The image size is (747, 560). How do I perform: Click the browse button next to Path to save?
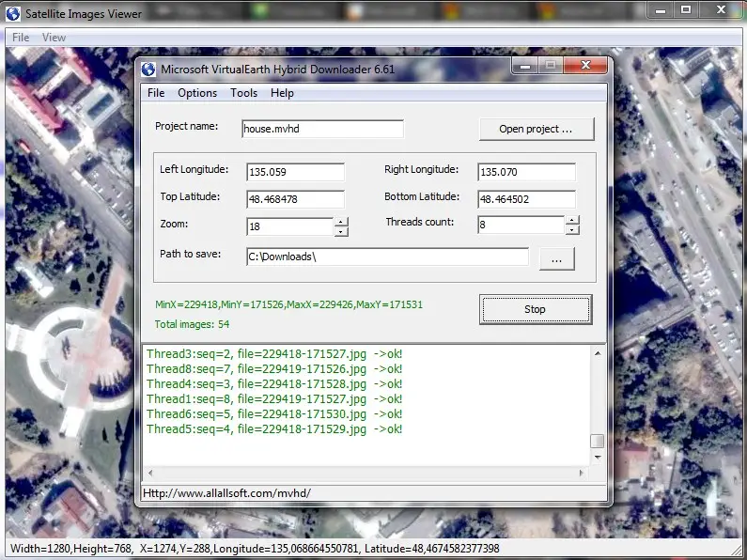coord(556,258)
